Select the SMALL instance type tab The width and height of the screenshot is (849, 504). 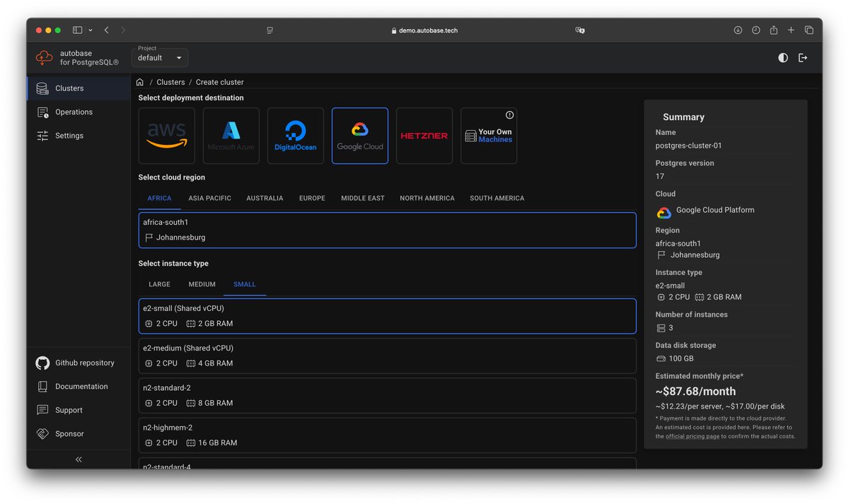(245, 284)
